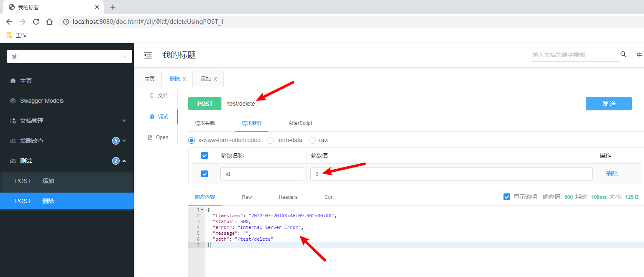The height and width of the screenshot is (277, 644).
Task: Click the 增删改查 cloud icon
Action: (13, 141)
